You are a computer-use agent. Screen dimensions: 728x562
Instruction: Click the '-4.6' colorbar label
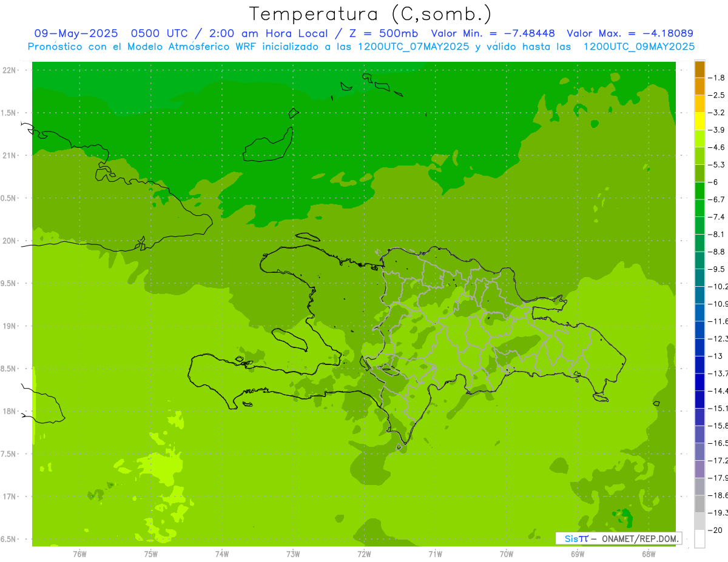[x=716, y=147]
